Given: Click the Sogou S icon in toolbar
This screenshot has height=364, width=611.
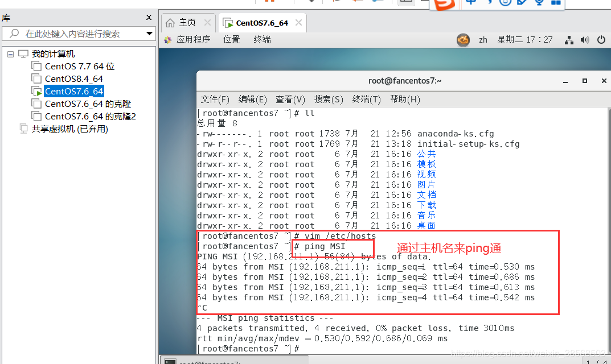Looking at the screenshot, I should (445, 4).
